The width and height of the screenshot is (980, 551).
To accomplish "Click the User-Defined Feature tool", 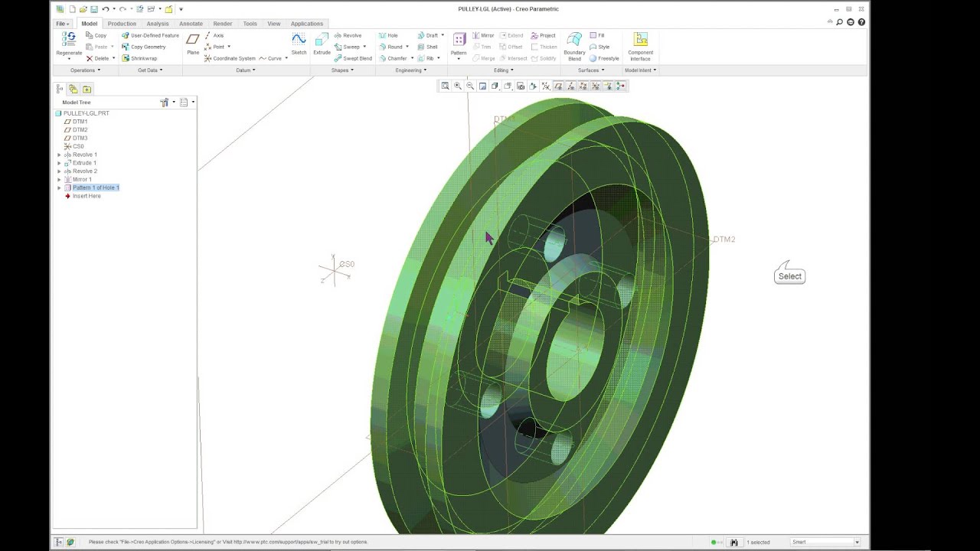I will tap(150, 35).
